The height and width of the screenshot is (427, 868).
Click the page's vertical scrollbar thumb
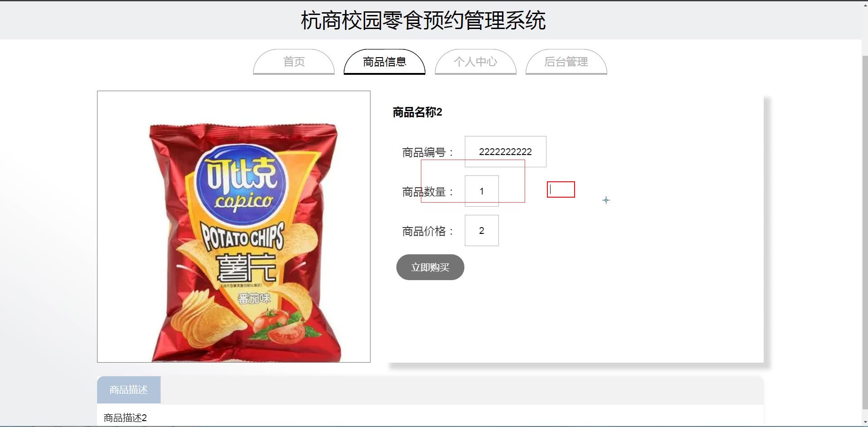coord(865,231)
